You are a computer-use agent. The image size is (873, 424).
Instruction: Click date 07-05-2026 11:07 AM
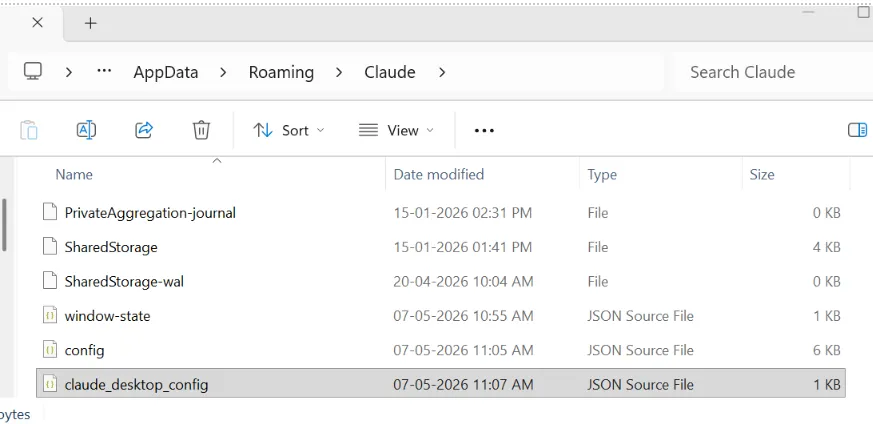point(463,384)
